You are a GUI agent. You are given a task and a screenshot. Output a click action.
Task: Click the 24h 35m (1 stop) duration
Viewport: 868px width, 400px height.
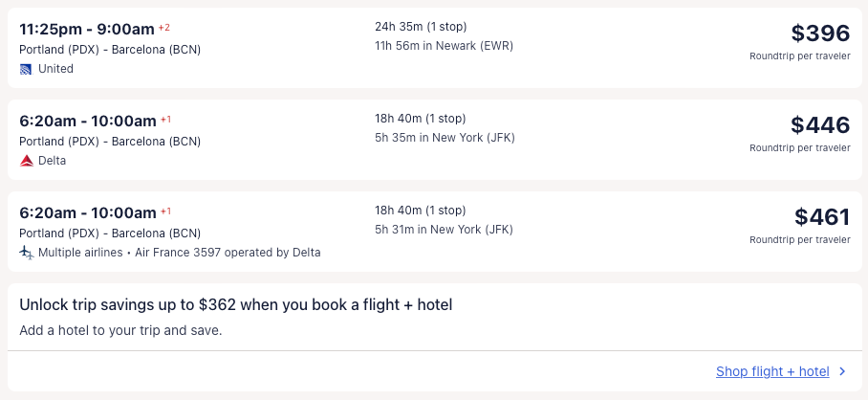pyautogui.click(x=421, y=27)
